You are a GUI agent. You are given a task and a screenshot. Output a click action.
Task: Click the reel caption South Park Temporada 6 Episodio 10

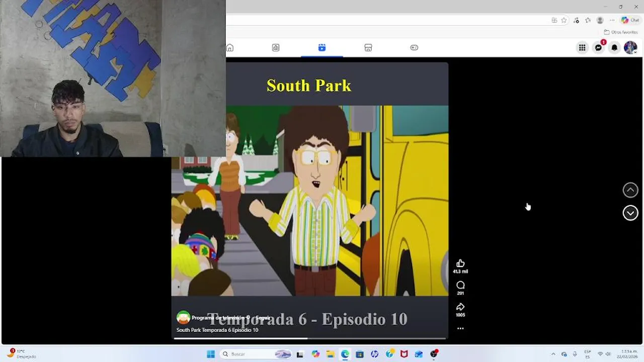(217, 330)
